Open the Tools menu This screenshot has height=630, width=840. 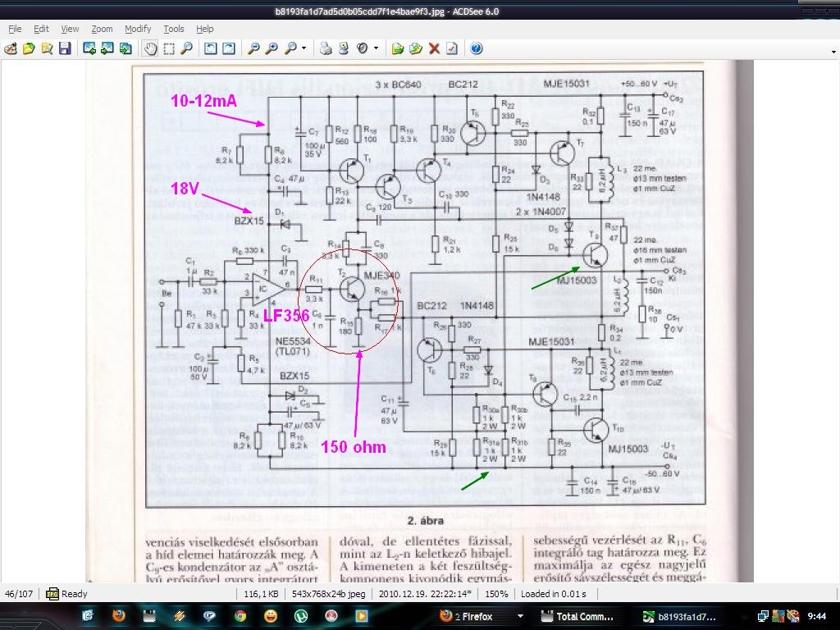pos(174,29)
